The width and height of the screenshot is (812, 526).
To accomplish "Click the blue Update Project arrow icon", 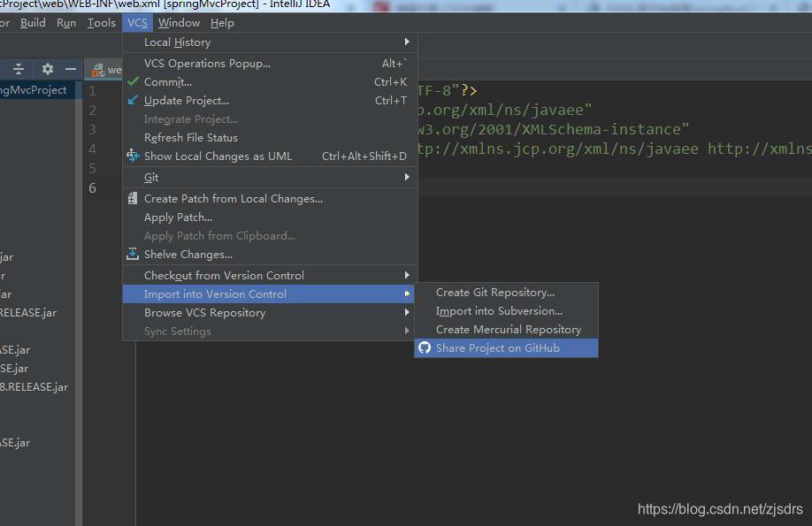I will (133, 100).
